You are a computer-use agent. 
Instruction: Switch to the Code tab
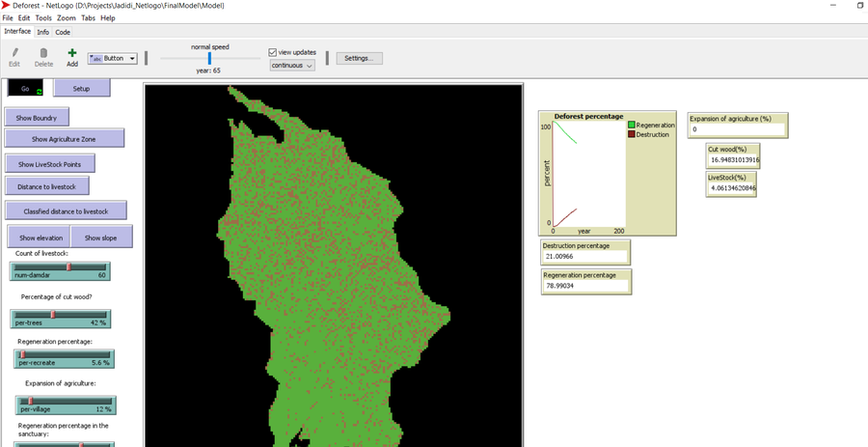coord(62,32)
